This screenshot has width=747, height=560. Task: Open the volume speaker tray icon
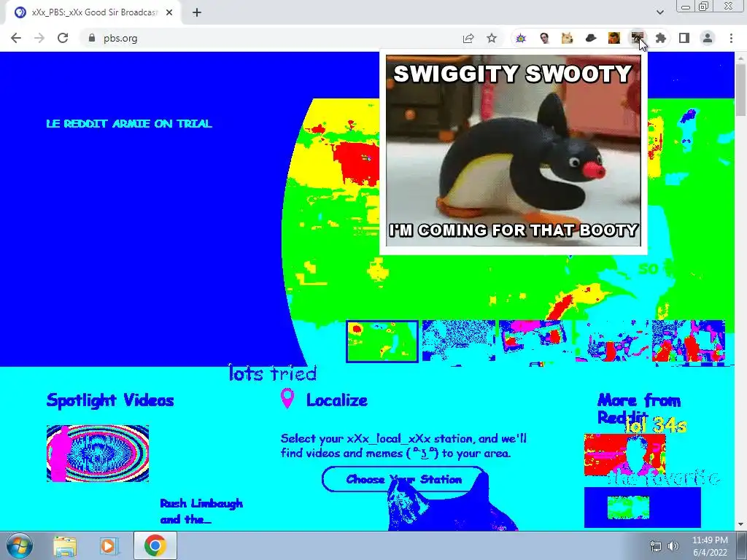pos(673,546)
